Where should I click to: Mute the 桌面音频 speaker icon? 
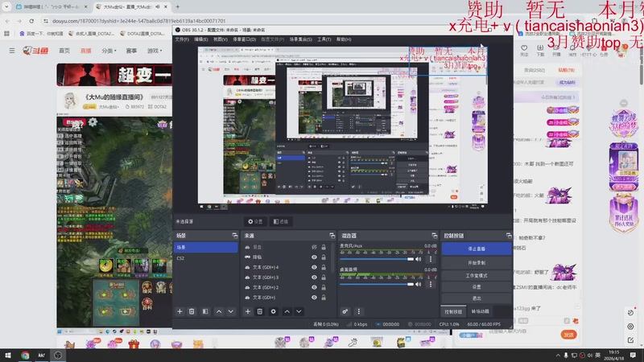pyautogui.click(x=419, y=284)
